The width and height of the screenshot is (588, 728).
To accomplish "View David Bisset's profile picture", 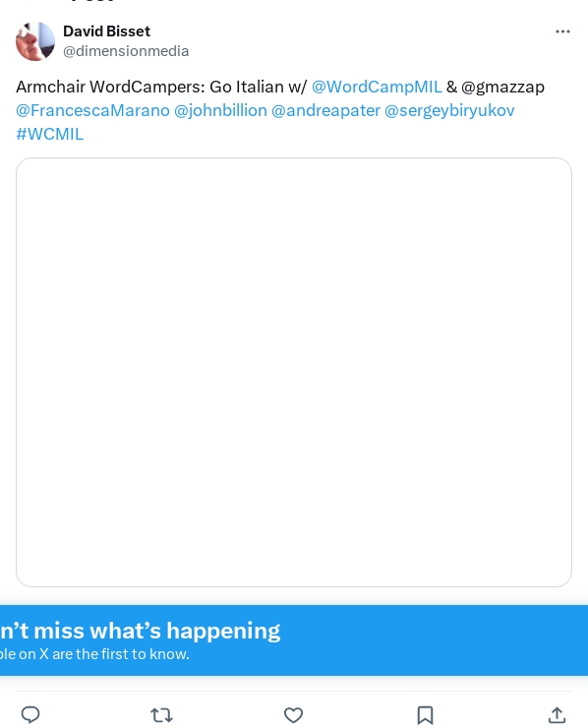I will (x=35, y=41).
